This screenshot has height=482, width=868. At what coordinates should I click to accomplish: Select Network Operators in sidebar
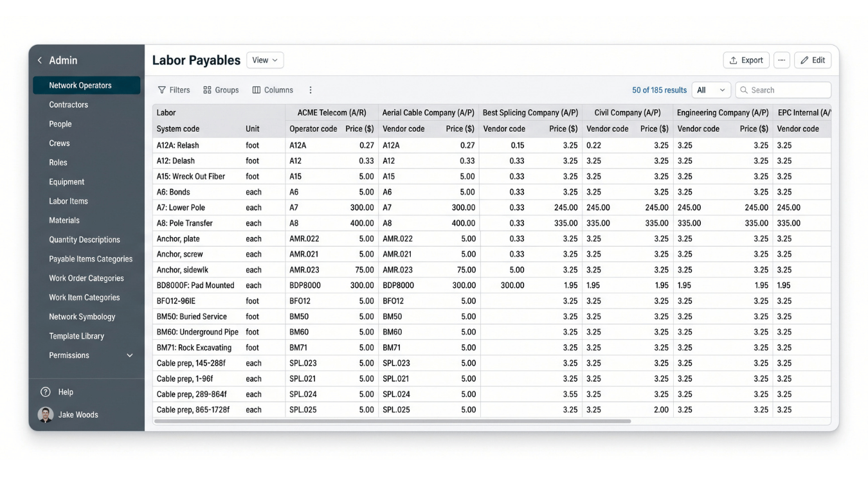click(87, 85)
